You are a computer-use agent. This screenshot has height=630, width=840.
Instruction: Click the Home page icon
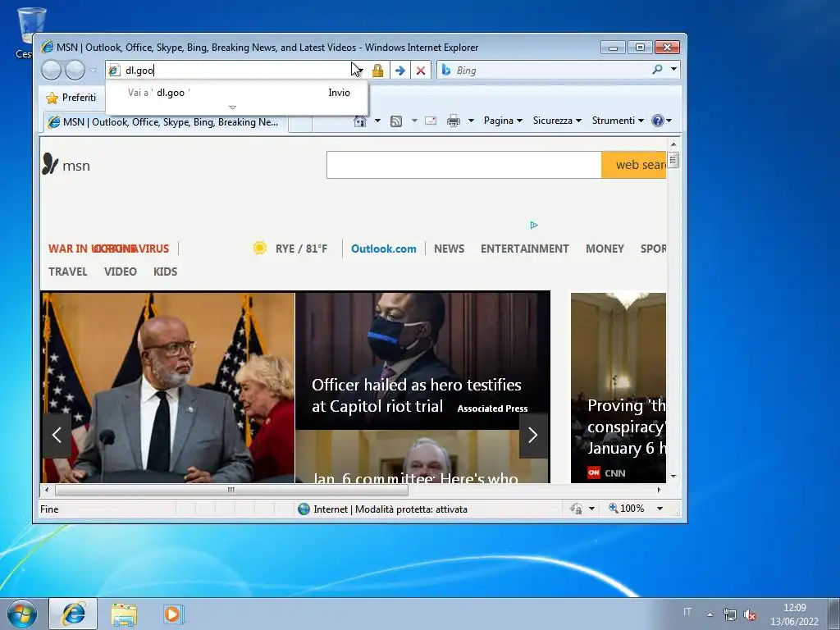[360, 121]
